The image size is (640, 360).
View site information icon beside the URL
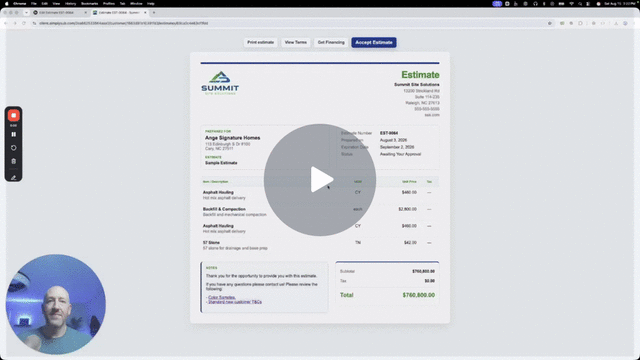pyautogui.click(x=34, y=23)
